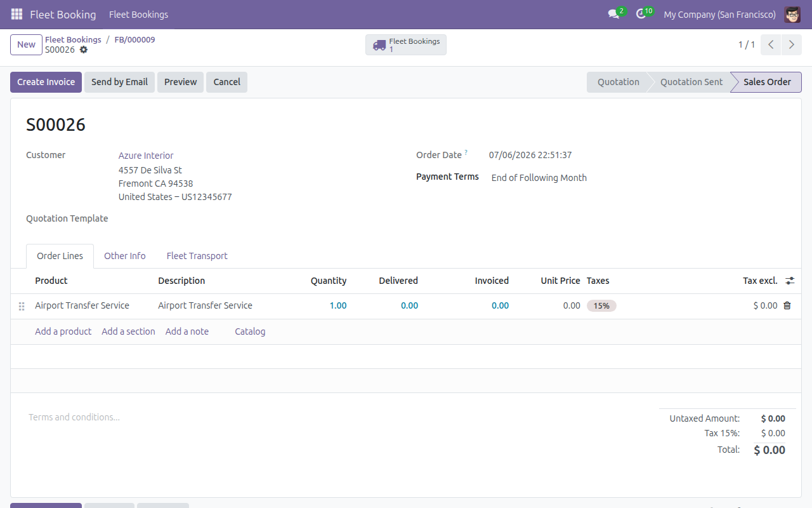The image size is (812, 508).
Task: Select the Order Lines tab
Action: (60, 256)
